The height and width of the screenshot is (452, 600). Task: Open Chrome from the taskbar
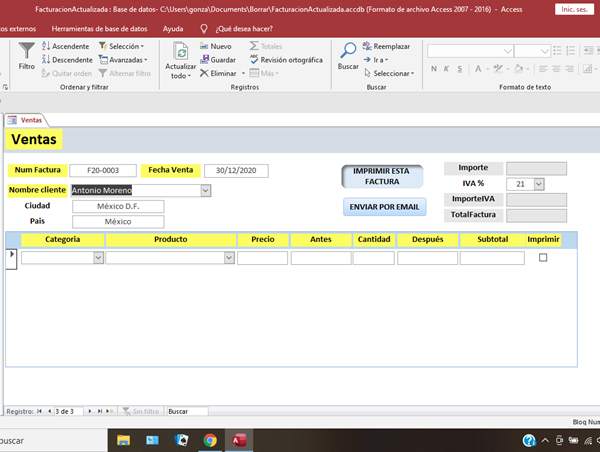click(x=210, y=440)
